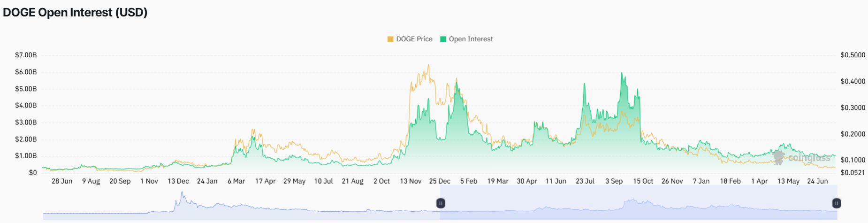Click the 1 Apr date label
Screen dimensions: 868x223
click(x=760, y=181)
